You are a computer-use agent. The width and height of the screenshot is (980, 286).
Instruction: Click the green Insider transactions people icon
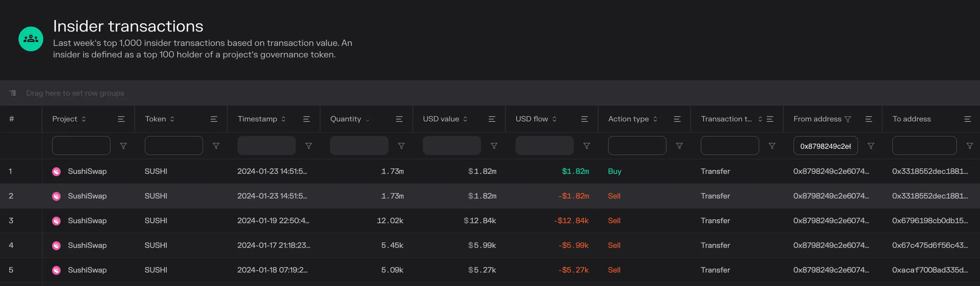pos(31,39)
